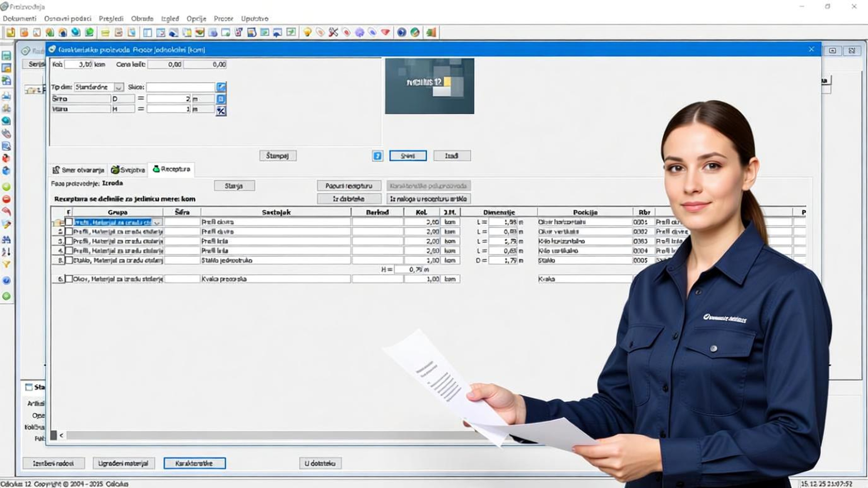Click the blue help icon beside Snimi

tap(377, 156)
